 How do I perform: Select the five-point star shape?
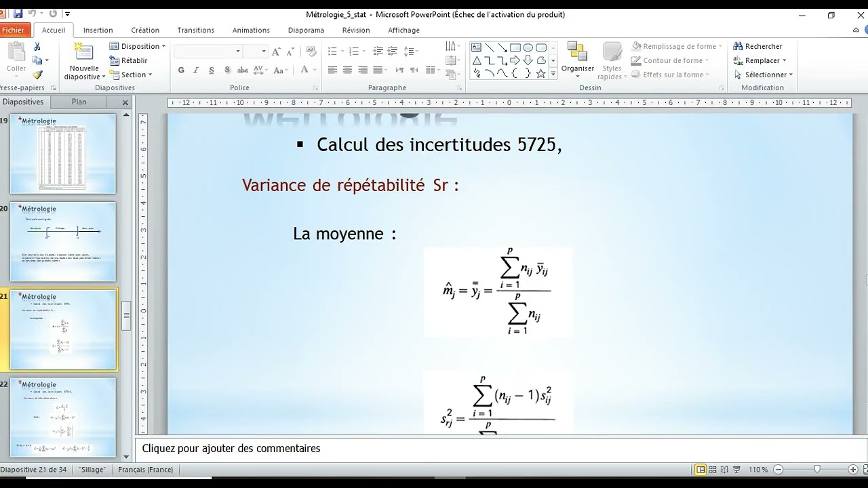click(x=540, y=73)
